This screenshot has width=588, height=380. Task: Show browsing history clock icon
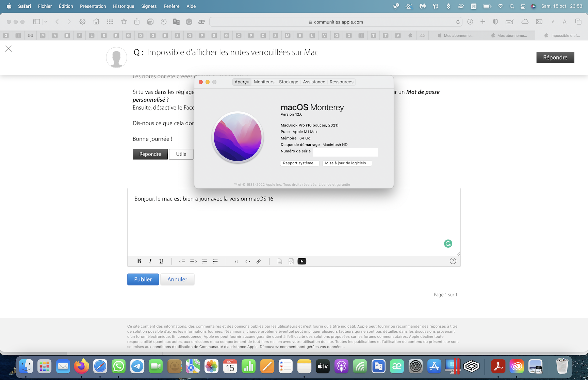click(164, 22)
